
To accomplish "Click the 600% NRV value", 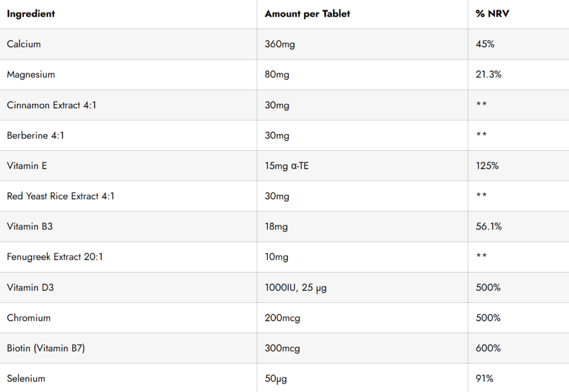I will (x=488, y=348).
